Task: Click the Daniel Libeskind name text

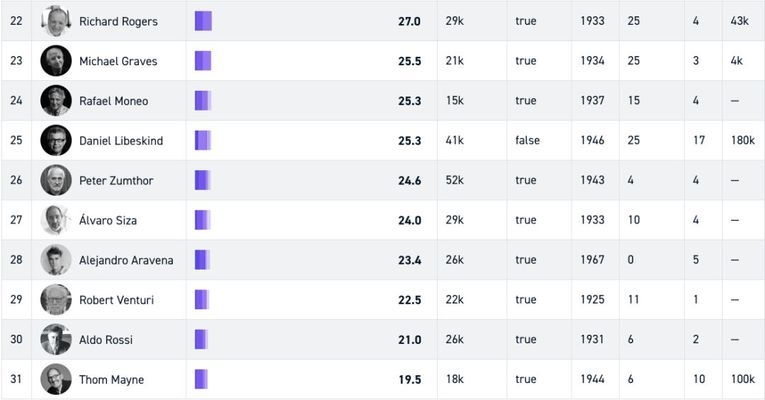Action: (x=121, y=141)
